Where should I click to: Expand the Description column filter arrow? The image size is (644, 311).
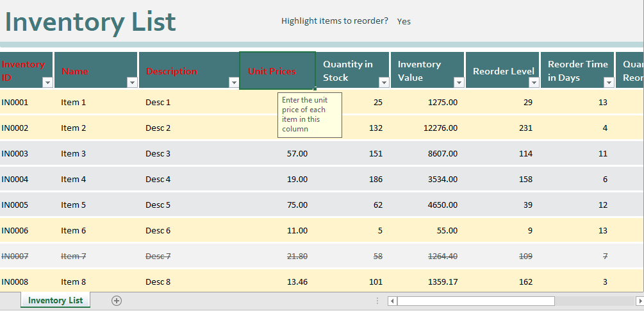(x=233, y=83)
